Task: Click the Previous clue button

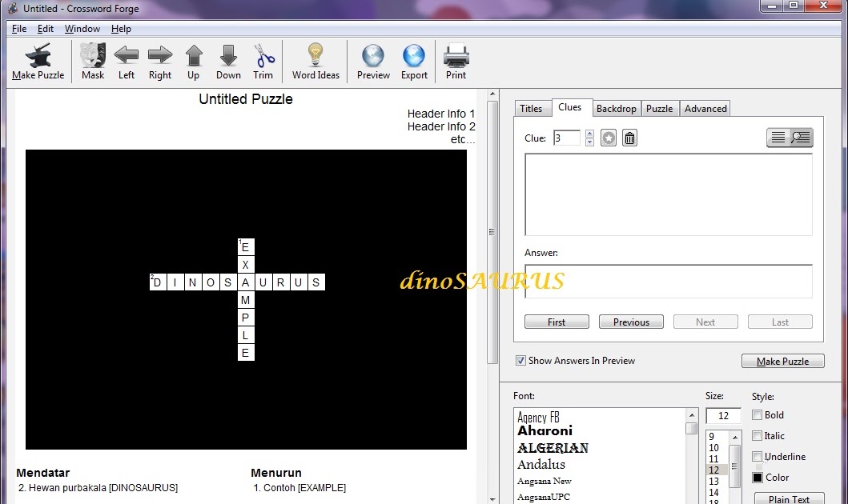Action: tap(631, 322)
